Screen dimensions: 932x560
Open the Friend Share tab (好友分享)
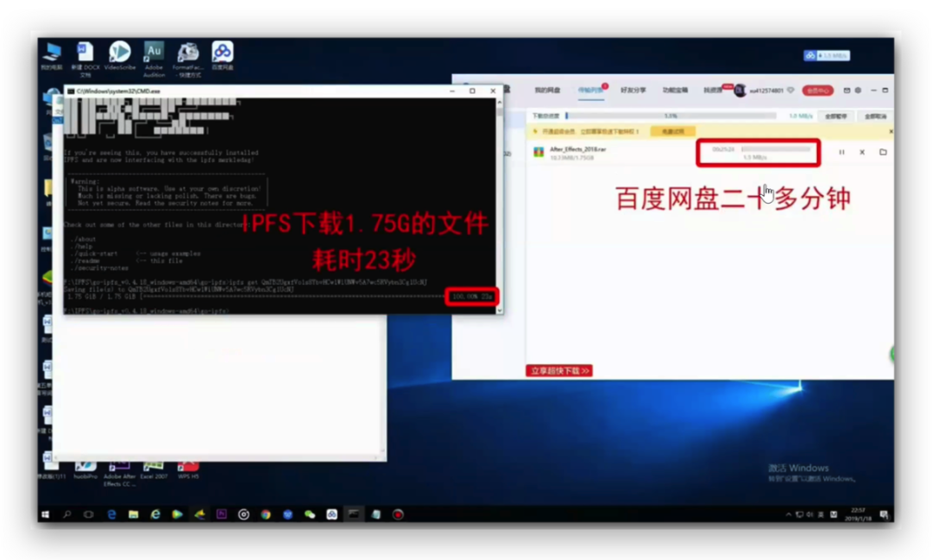[633, 91]
